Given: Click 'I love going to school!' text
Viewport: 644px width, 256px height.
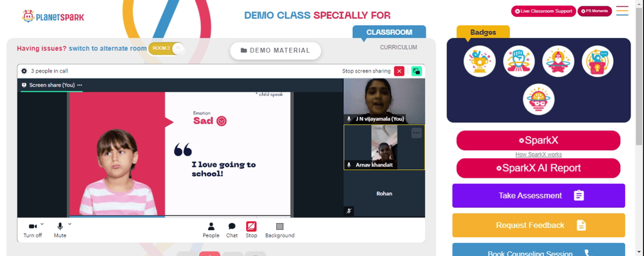Looking at the screenshot, I should (224, 169).
